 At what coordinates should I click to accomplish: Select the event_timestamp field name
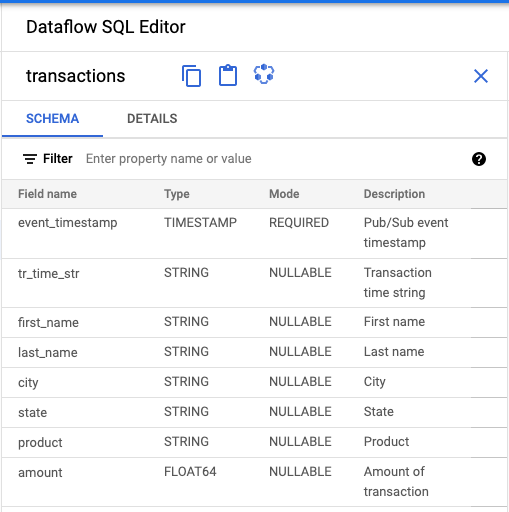(x=68, y=223)
